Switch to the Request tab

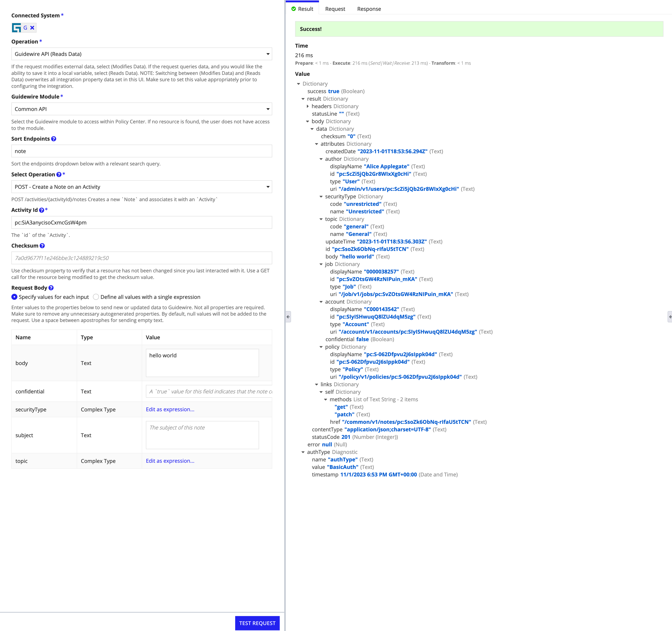[x=335, y=9]
